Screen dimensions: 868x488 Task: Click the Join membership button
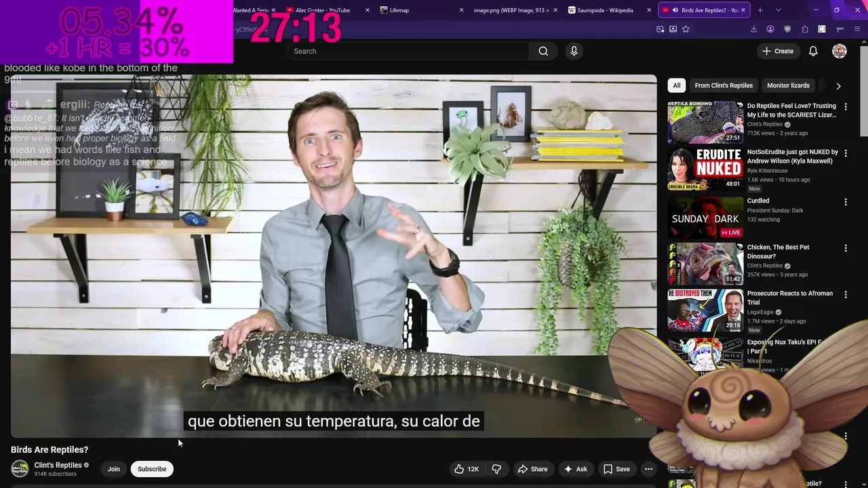[113, 469]
